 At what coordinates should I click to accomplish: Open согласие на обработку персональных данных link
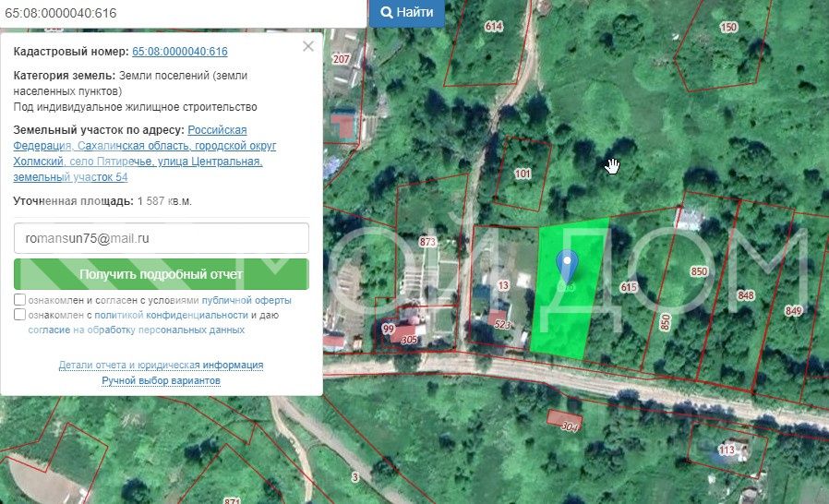pos(137,330)
